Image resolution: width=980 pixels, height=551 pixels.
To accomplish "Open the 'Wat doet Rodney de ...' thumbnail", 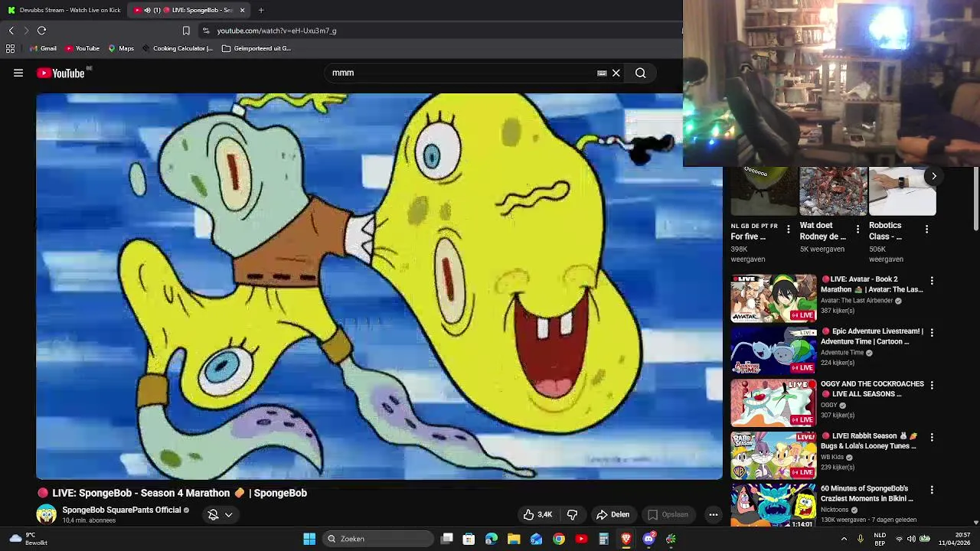I will click(x=833, y=191).
